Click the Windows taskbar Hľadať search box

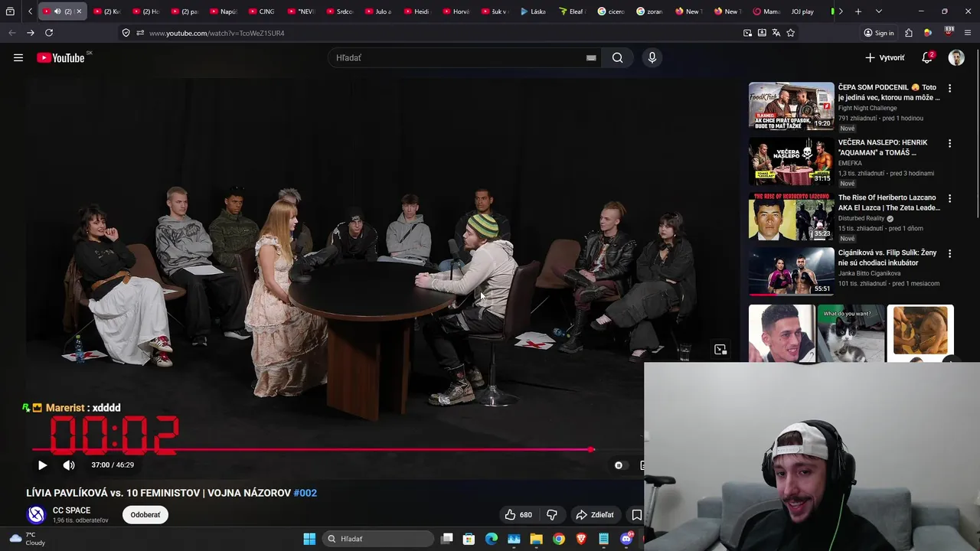pos(378,539)
